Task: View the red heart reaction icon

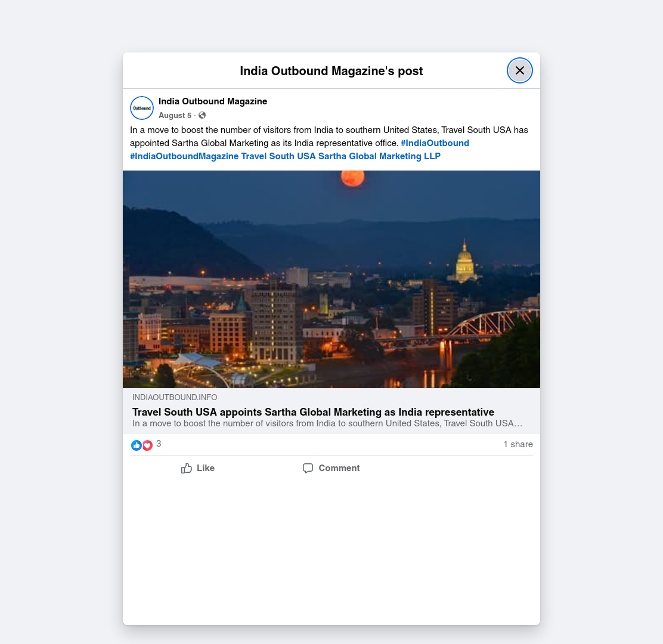Action: click(147, 445)
